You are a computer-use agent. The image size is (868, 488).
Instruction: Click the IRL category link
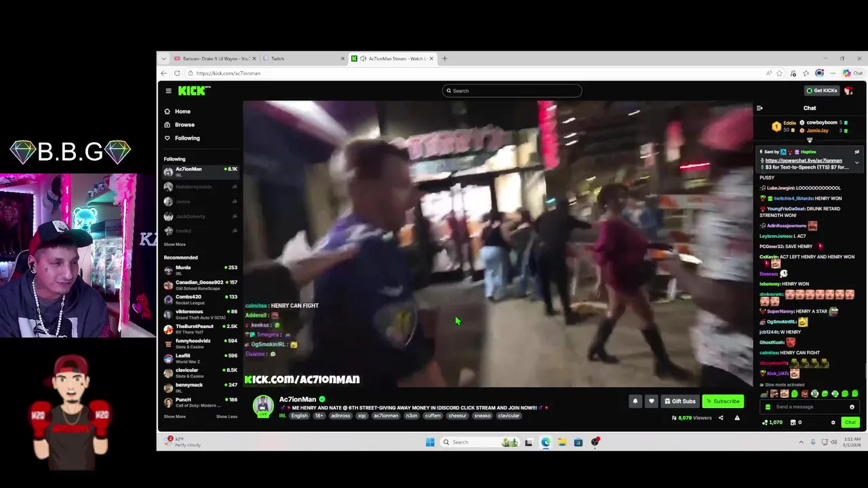[282, 415]
